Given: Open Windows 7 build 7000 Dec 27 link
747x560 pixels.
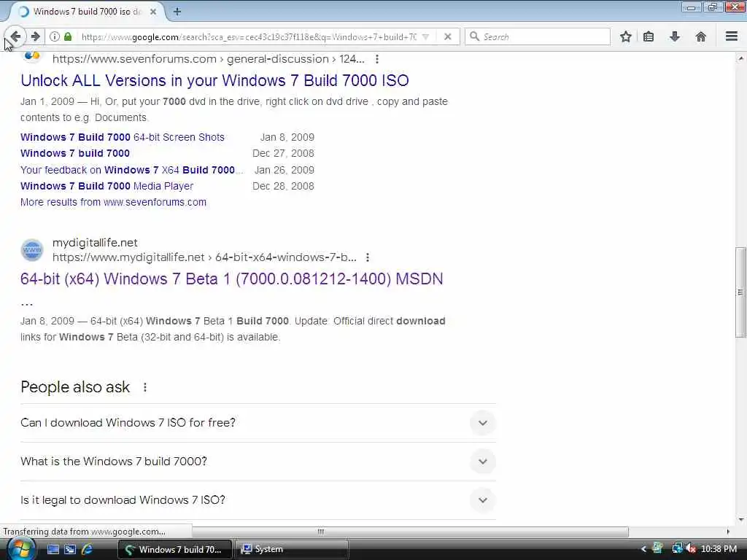Looking at the screenshot, I should click(75, 153).
